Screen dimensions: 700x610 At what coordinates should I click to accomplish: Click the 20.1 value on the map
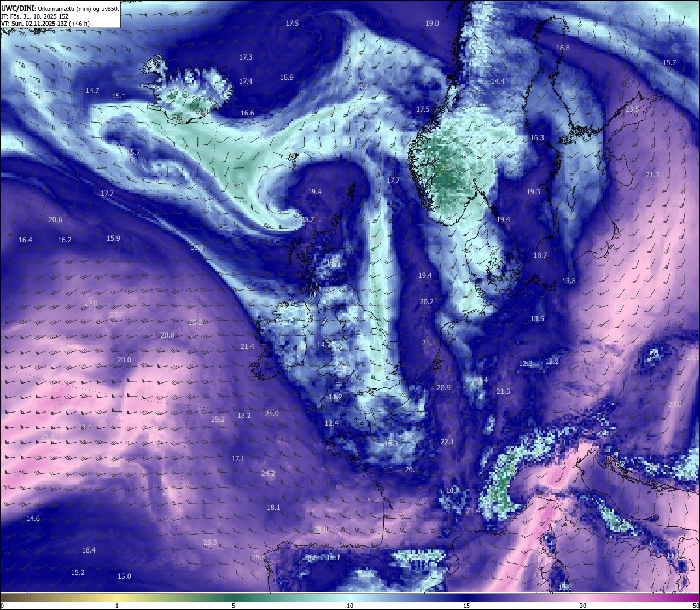[412, 469]
